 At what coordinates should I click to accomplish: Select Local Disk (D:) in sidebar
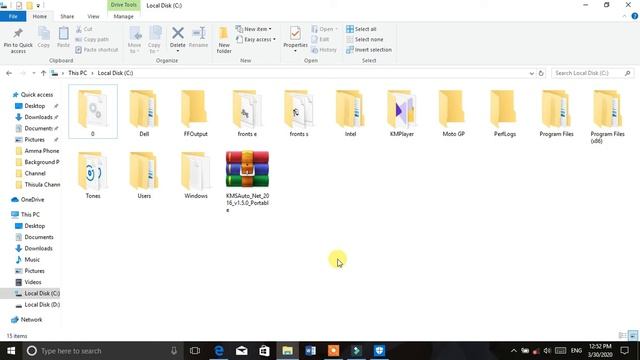38,304
